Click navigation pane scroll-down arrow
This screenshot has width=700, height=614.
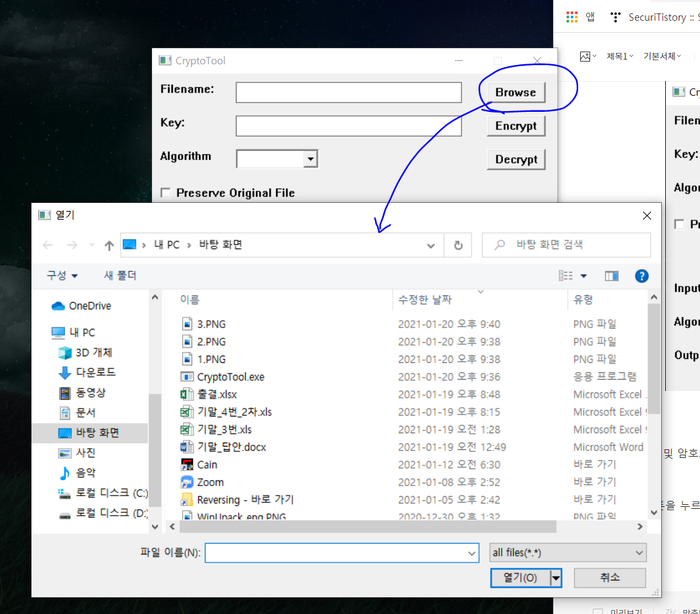pyautogui.click(x=155, y=527)
